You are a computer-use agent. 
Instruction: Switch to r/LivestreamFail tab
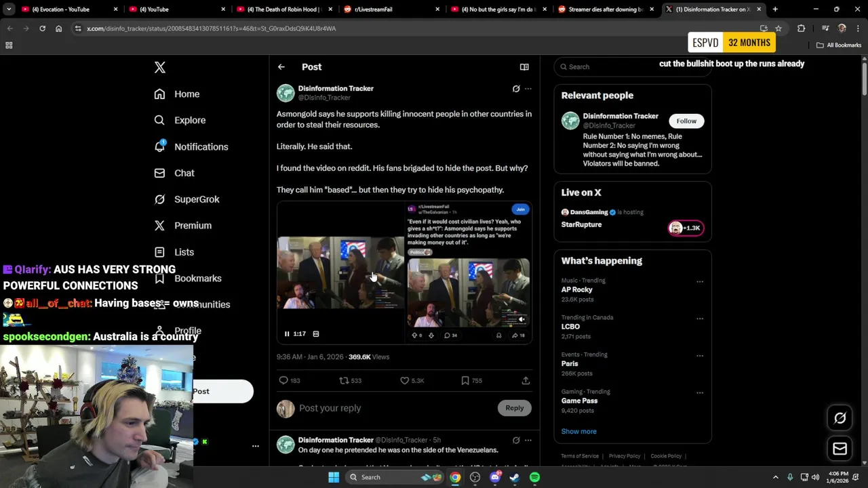pos(391,9)
